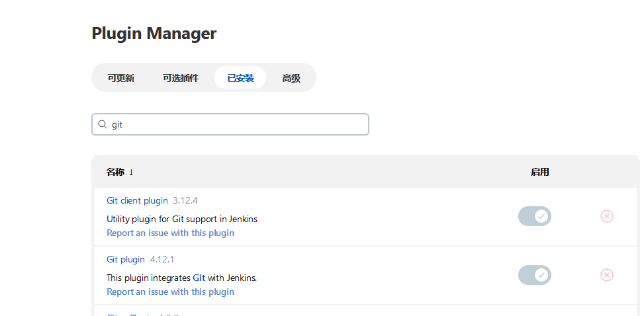The height and width of the screenshot is (316, 644).
Task: Switch to 可更新 tab
Action: pos(120,77)
